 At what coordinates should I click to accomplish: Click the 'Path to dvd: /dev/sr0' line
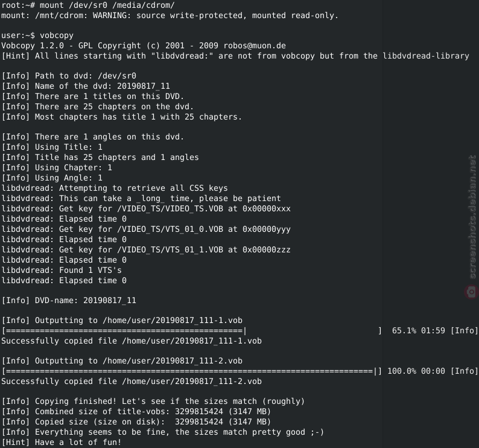click(x=69, y=76)
